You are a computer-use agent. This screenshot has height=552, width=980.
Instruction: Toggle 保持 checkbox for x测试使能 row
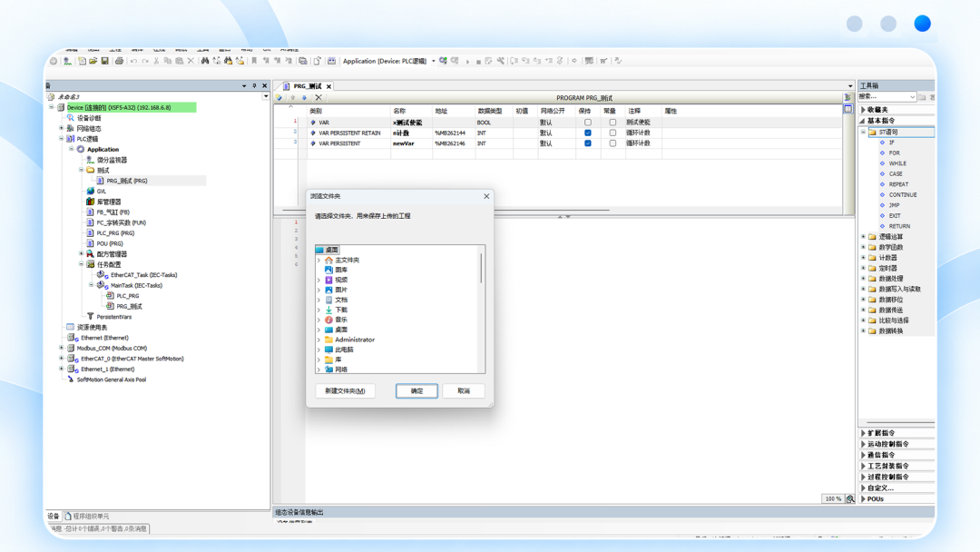(587, 123)
